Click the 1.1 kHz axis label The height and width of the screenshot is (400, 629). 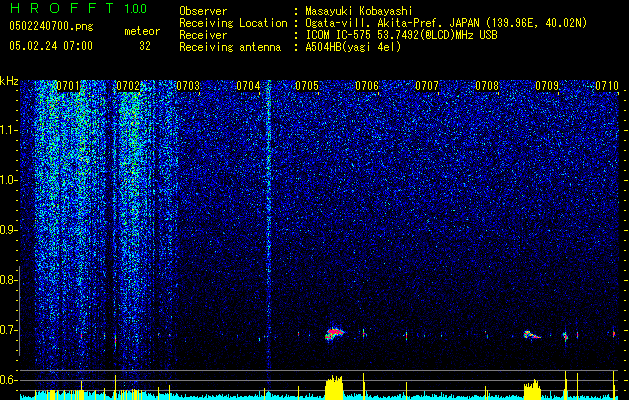pos(9,130)
